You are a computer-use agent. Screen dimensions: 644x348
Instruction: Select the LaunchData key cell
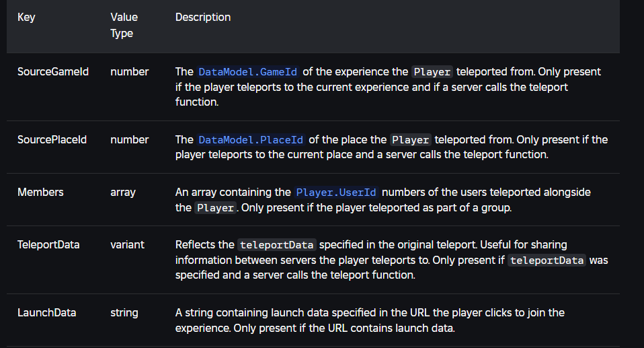coord(46,312)
